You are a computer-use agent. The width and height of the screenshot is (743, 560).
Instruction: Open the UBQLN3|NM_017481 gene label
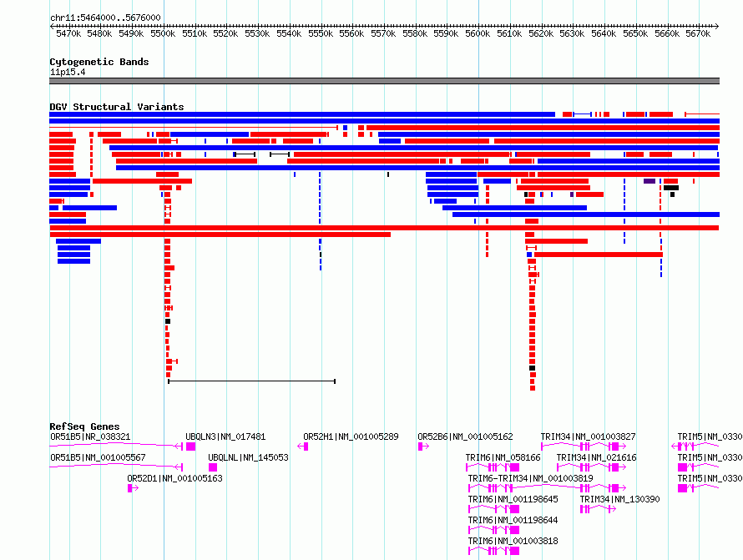[225, 436]
